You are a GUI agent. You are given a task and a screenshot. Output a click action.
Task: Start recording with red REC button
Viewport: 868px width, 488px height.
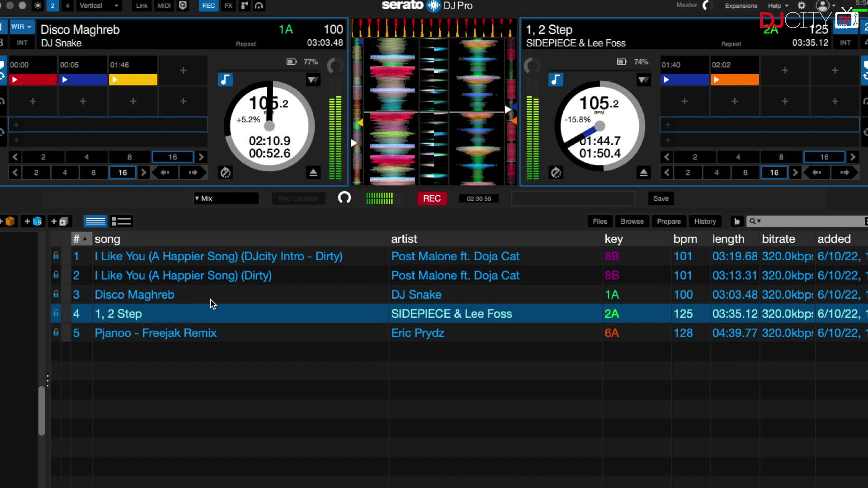coord(432,198)
